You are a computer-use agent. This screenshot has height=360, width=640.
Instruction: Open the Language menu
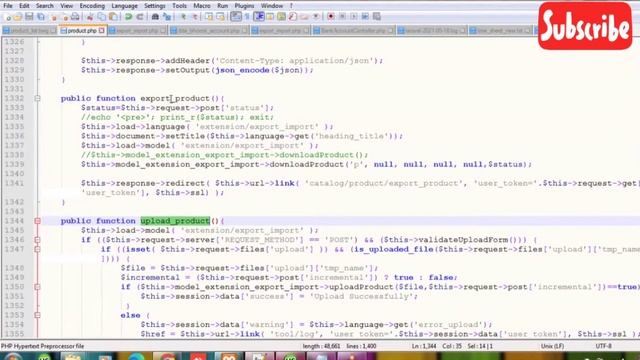pos(124,6)
